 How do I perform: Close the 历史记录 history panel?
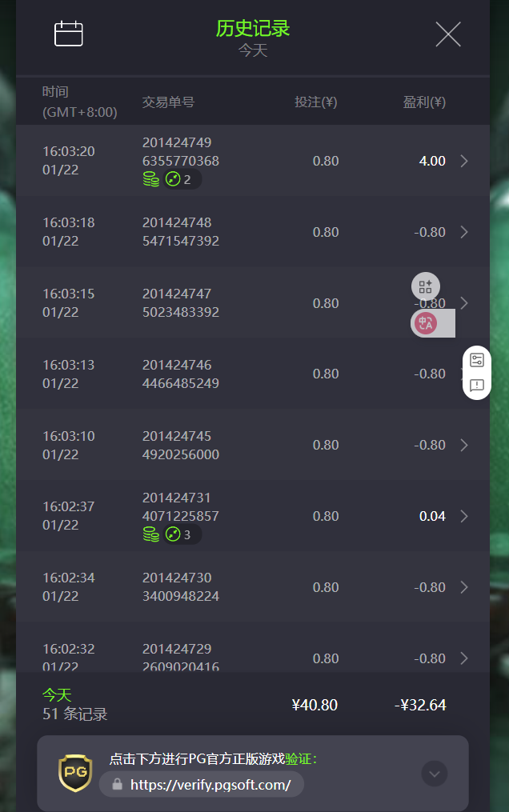(x=447, y=34)
